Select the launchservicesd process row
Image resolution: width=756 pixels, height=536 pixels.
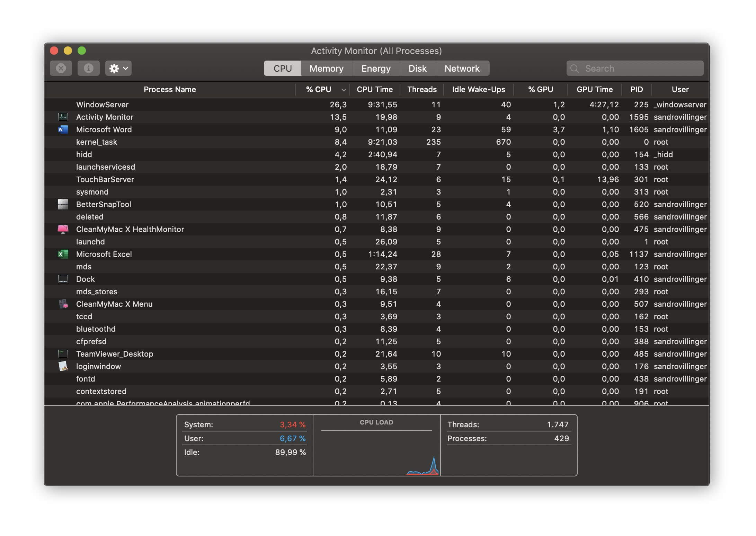[377, 167]
